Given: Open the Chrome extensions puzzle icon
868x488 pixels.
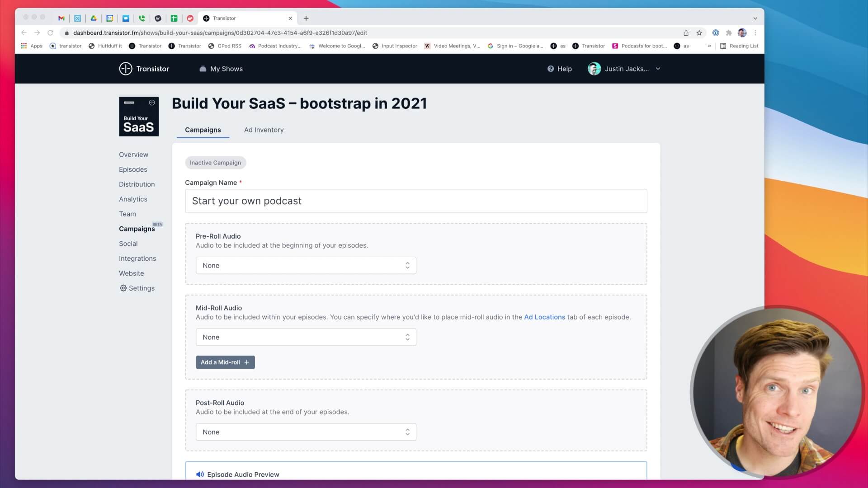Looking at the screenshot, I should (729, 33).
